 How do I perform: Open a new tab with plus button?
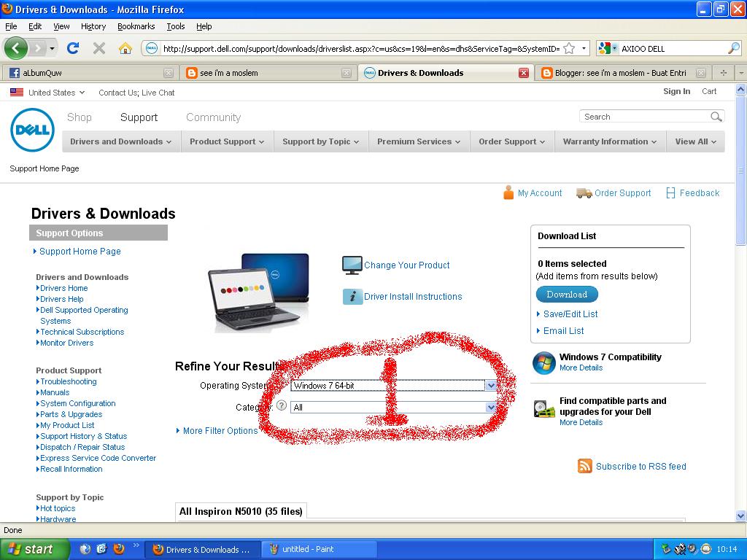724,73
